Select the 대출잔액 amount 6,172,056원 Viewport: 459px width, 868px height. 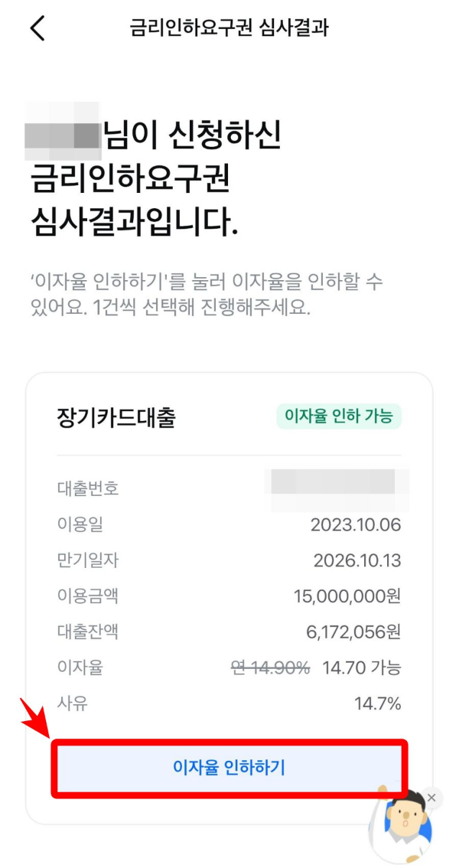366,632
